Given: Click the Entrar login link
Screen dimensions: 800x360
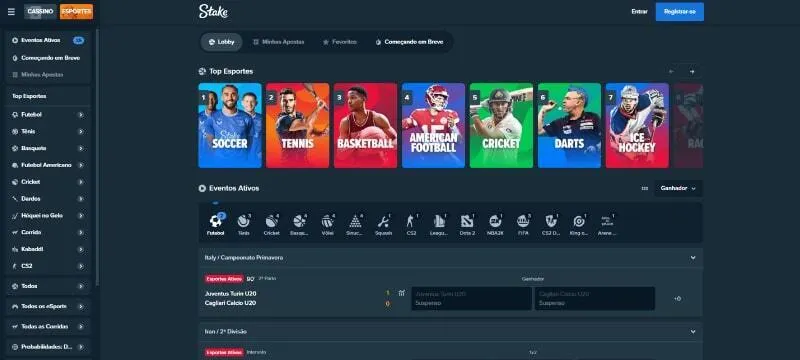Looking at the screenshot, I should (639, 12).
